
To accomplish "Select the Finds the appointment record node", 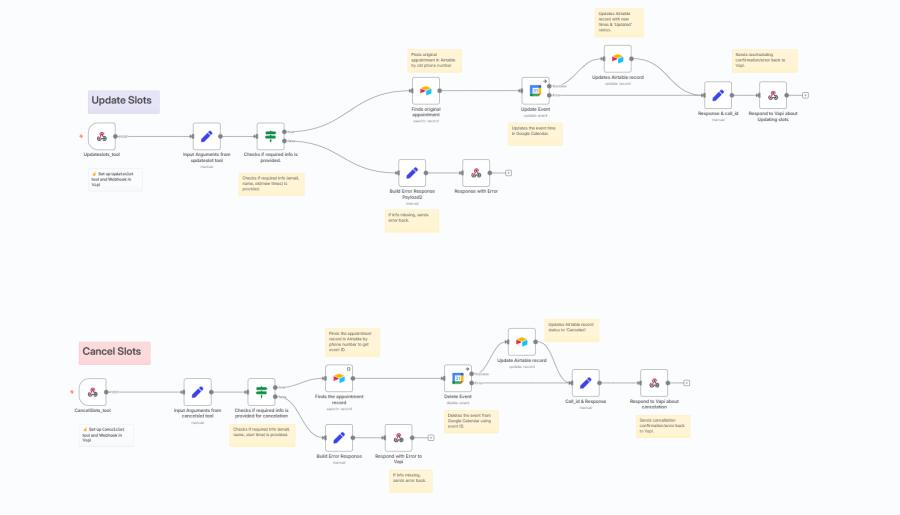I will (339, 378).
